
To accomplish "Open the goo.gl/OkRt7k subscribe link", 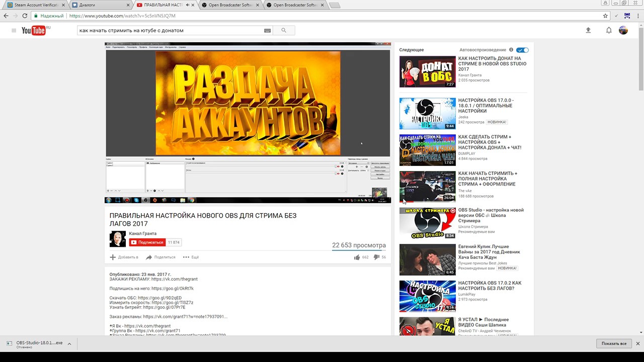I will pos(173,289).
